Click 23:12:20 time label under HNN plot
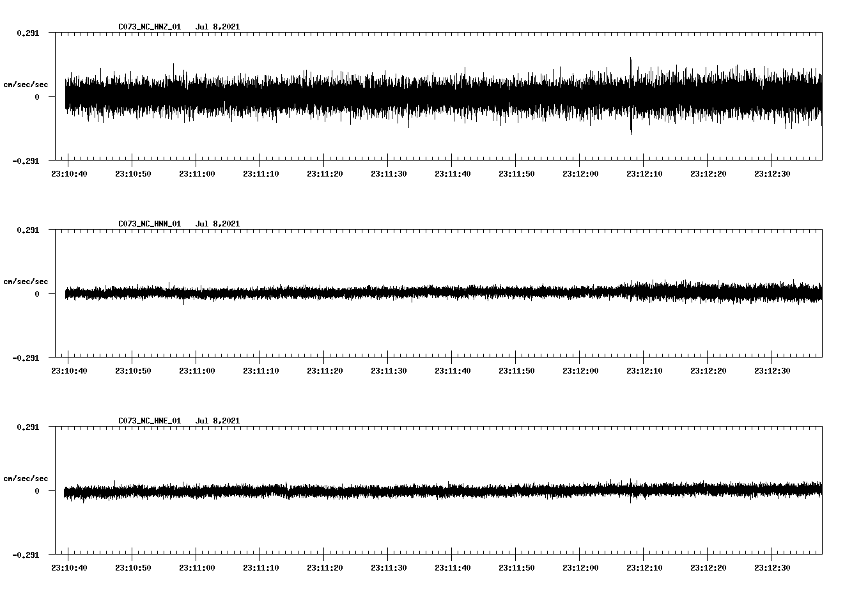The height and width of the screenshot is (591, 868). pyautogui.click(x=708, y=370)
